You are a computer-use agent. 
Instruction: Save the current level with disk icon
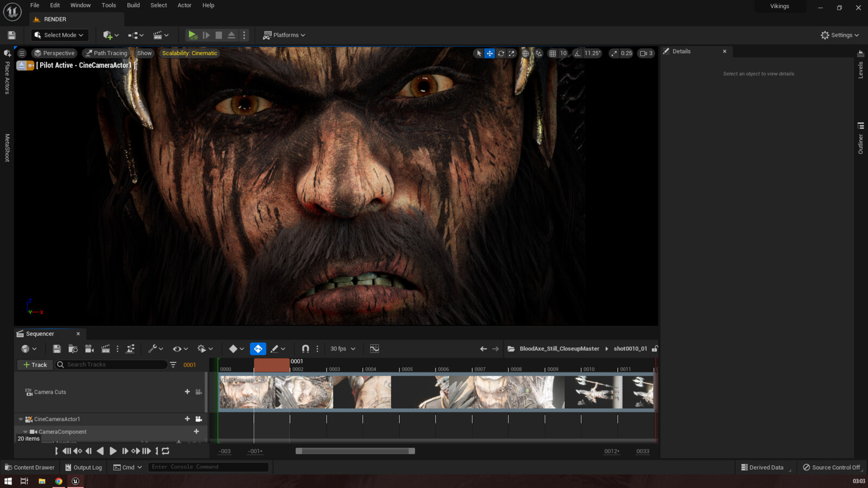11,35
